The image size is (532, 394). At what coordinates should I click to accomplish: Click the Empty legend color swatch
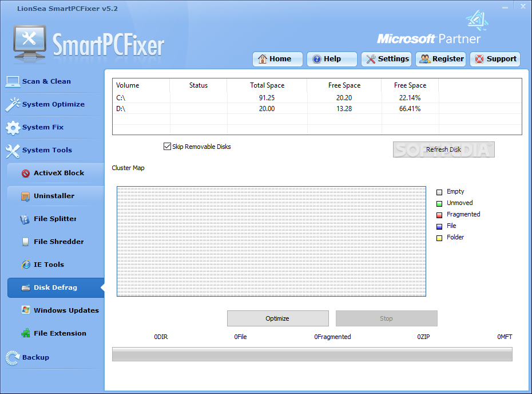point(439,192)
